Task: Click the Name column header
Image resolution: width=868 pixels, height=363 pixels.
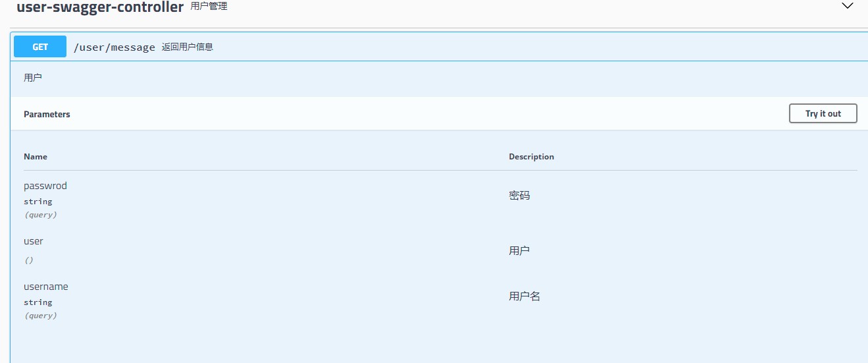Action: (36, 157)
